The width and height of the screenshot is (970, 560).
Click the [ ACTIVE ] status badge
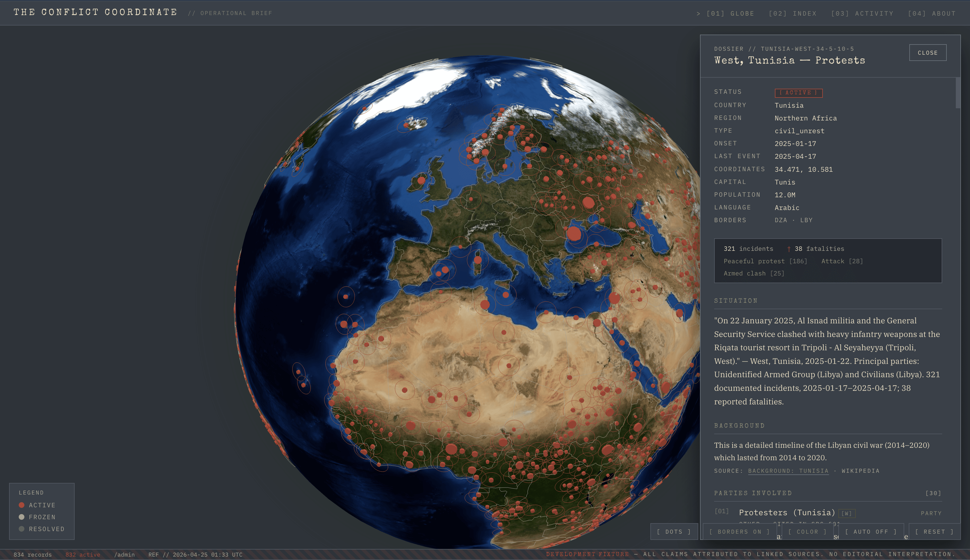798,93
